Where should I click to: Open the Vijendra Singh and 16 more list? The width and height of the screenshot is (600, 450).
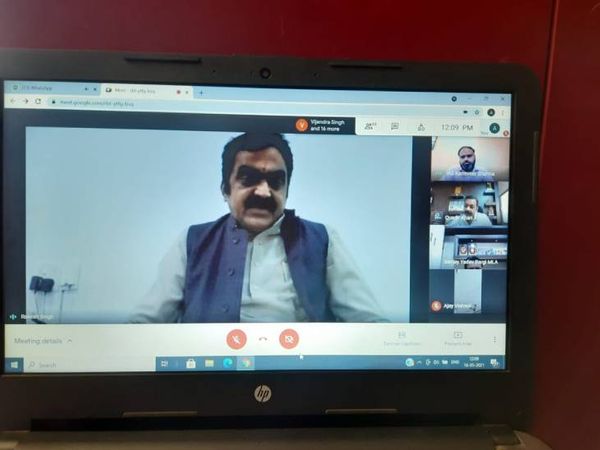[x=325, y=126]
